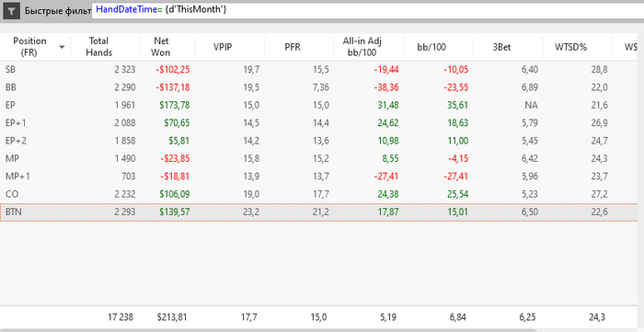Click the 3Bet column header
This screenshot has width=644, height=332.
[502, 47]
